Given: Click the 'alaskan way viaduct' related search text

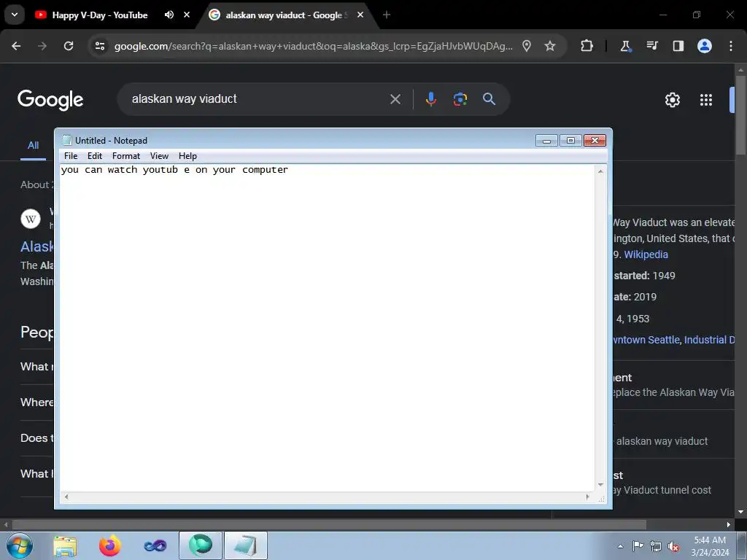Looking at the screenshot, I should tap(662, 441).
